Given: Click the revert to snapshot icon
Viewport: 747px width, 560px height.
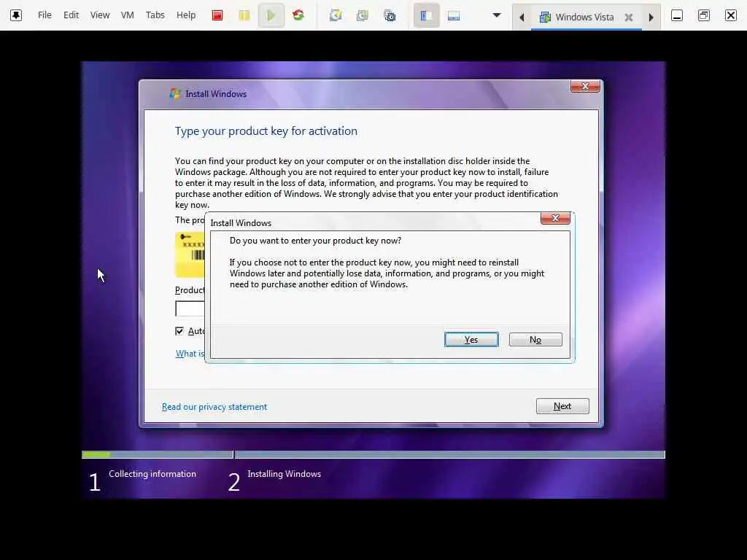Looking at the screenshot, I should click(363, 16).
